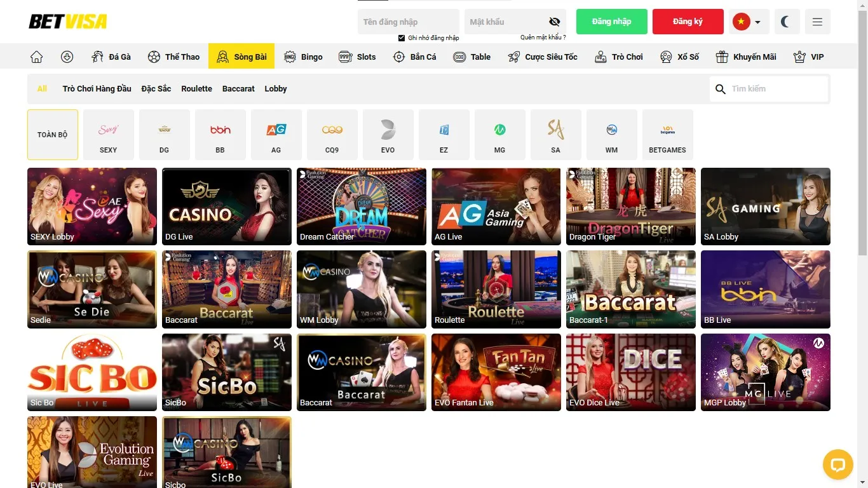Select the MG provider icon
The image size is (868, 488).
(500, 135)
